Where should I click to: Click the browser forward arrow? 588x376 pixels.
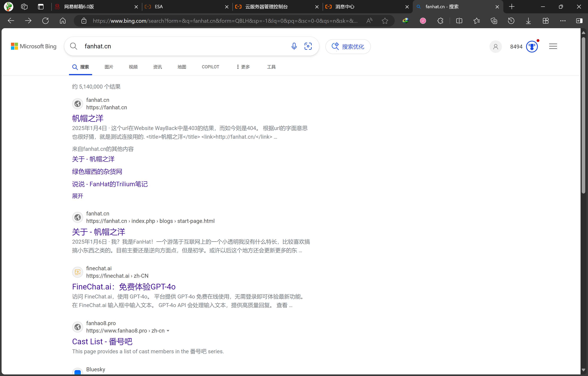(28, 21)
